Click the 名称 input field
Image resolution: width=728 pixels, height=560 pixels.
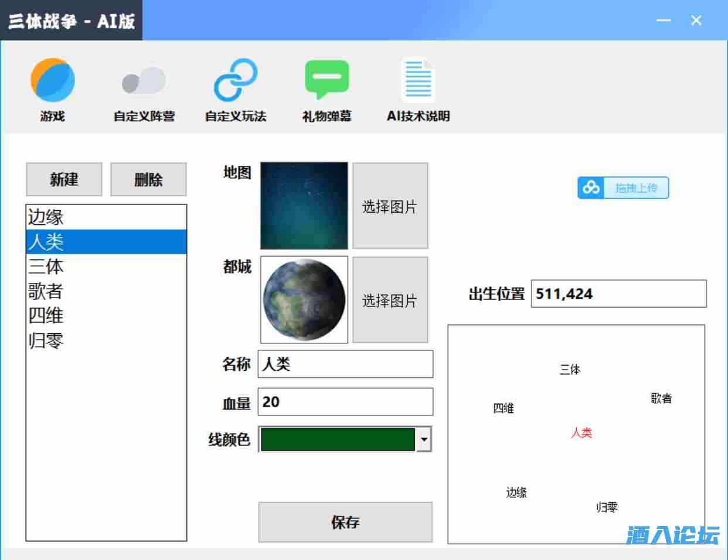[345, 364]
